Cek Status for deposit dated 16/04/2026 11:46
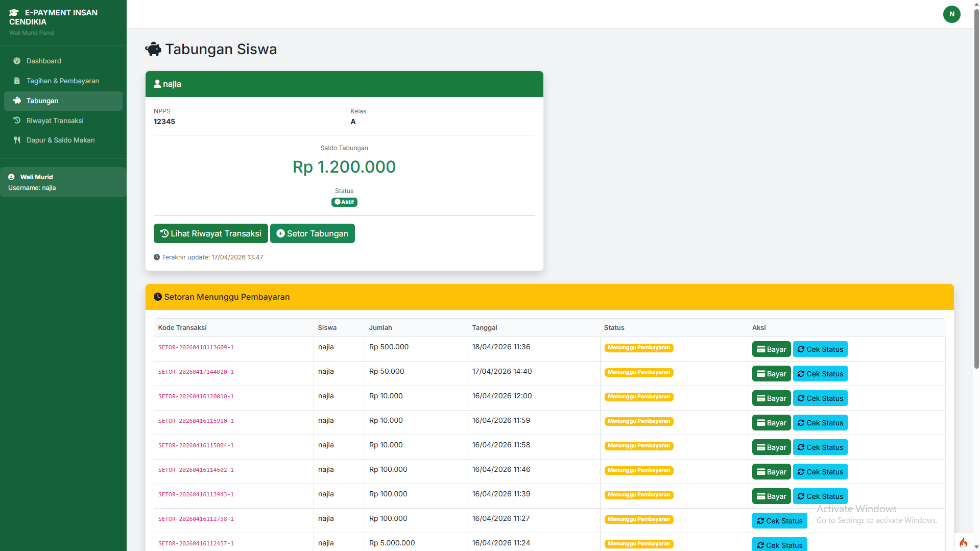The width and height of the screenshot is (980, 551). click(x=820, y=472)
